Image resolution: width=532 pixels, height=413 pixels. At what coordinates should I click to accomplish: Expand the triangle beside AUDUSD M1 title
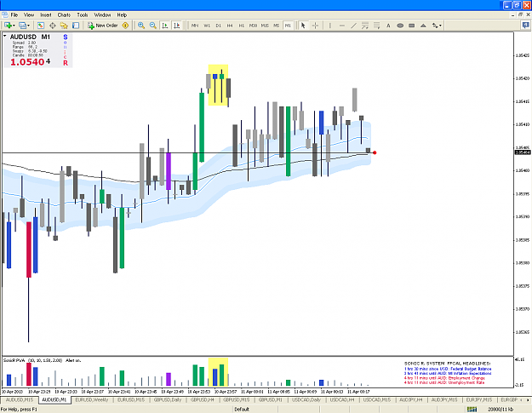[x=5, y=36]
